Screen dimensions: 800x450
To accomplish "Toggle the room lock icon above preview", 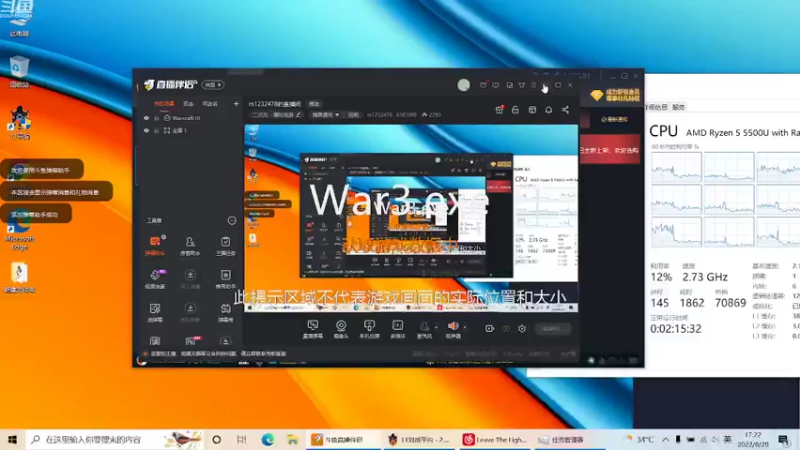I will click(x=515, y=110).
